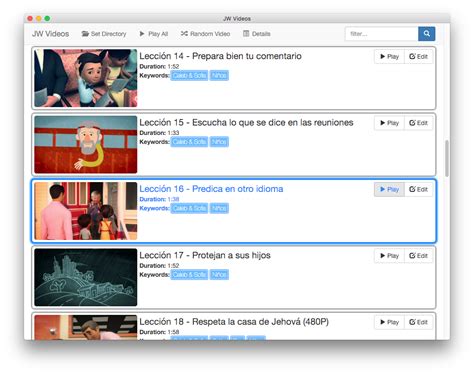Maximize the JW Videos window with green button
This screenshot has height=374, width=474.
pos(47,19)
